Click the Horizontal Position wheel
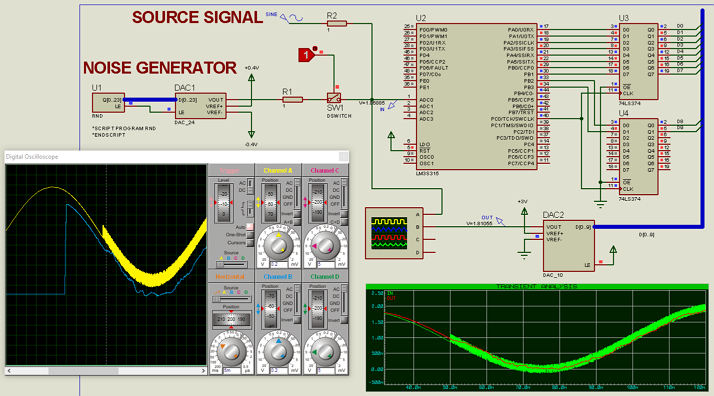714x396 pixels. (231, 319)
